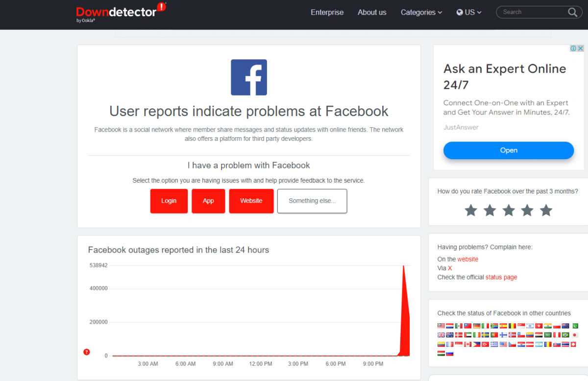Pick the Switzerland flag
588x381 pixels.
click(x=574, y=344)
